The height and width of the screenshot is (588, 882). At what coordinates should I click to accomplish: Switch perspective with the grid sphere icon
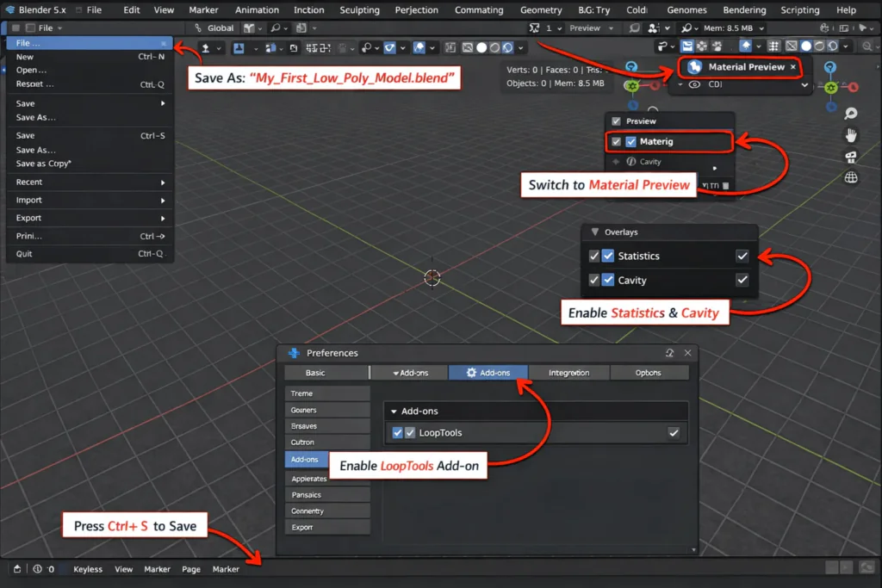(851, 177)
